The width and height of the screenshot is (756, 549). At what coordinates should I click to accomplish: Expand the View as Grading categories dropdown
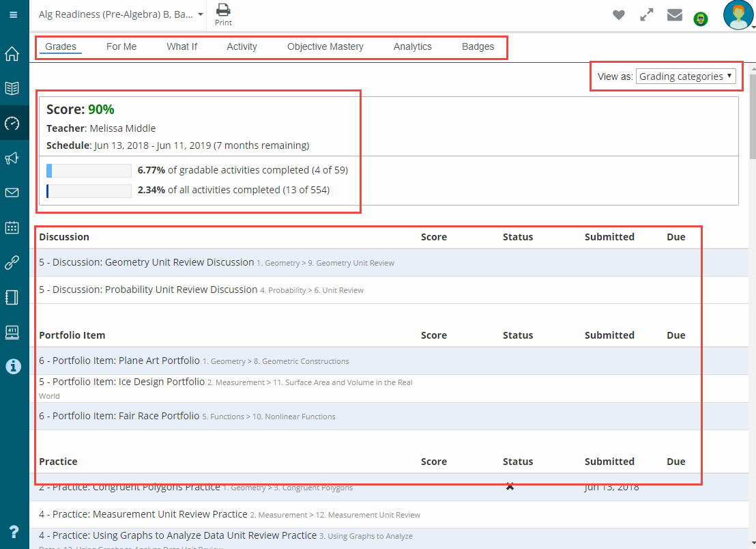686,76
